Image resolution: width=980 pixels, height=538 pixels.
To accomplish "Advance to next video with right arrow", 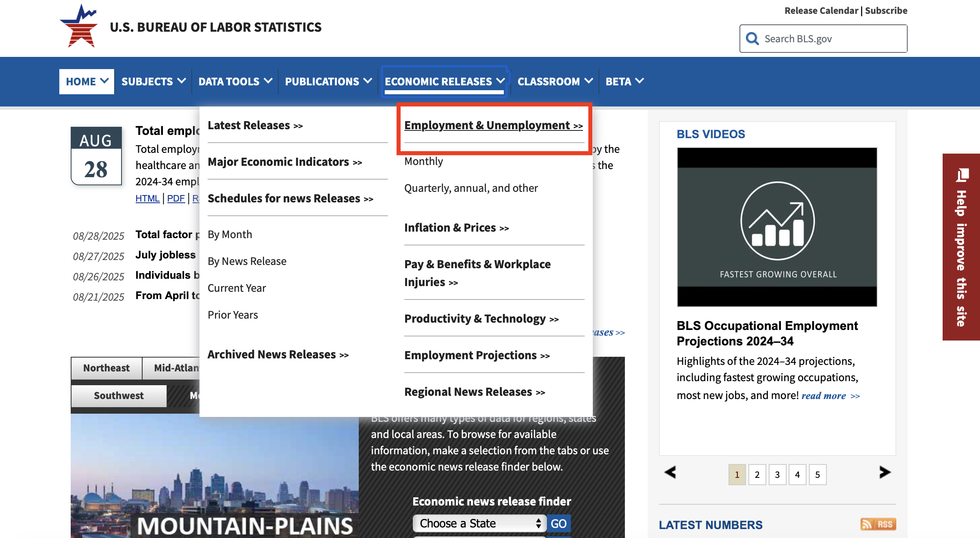I will [885, 472].
